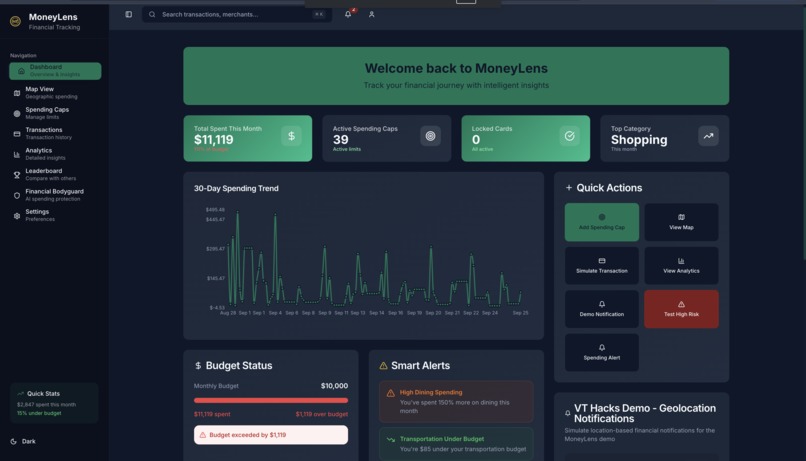Click the trend arrow icon on Top Category card
This screenshot has width=806, height=461.
[x=708, y=136]
